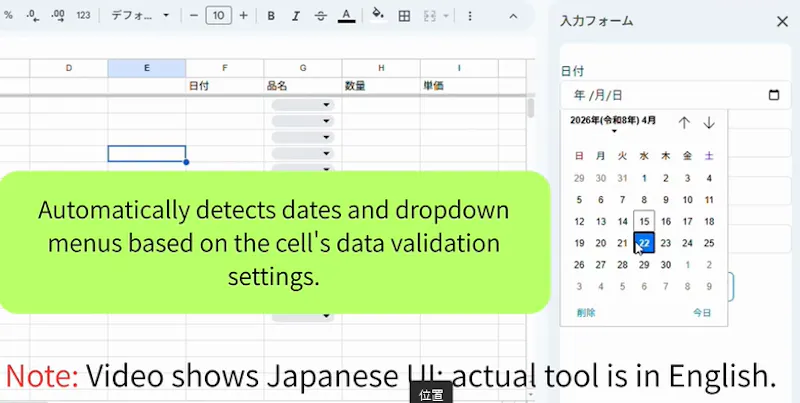
Task: Toggle strikethrough formatting
Action: 320,16
